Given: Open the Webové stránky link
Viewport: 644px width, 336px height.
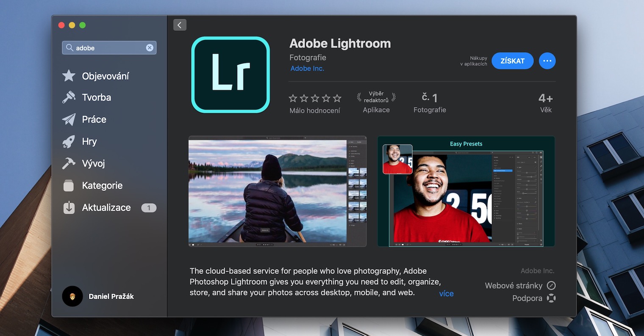Looking at the screenshot, I should pyautogui.click(x=514, y=286).
